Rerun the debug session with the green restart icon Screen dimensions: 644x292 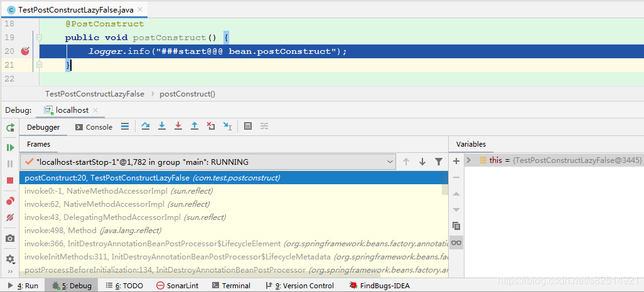[10, 128]
